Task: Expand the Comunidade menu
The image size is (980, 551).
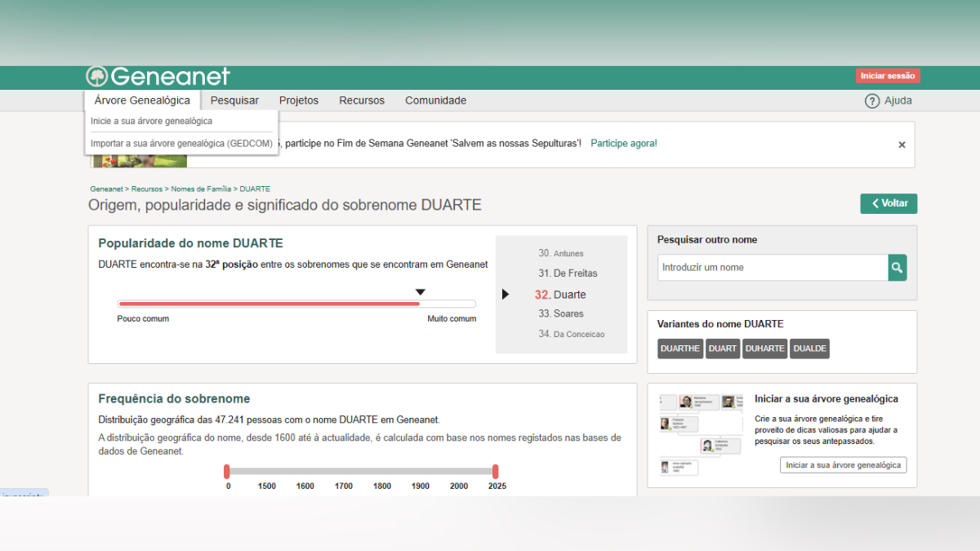Action: coord(435,100)
